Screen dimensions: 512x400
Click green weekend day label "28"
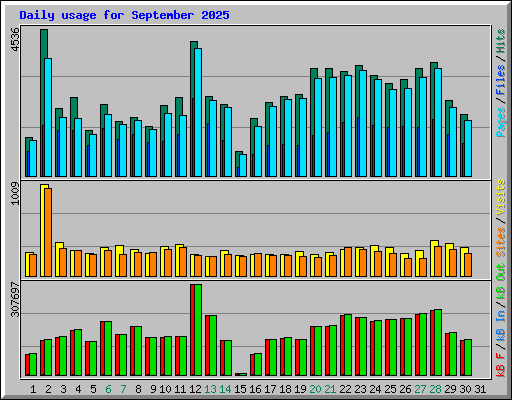coord(435,389)
